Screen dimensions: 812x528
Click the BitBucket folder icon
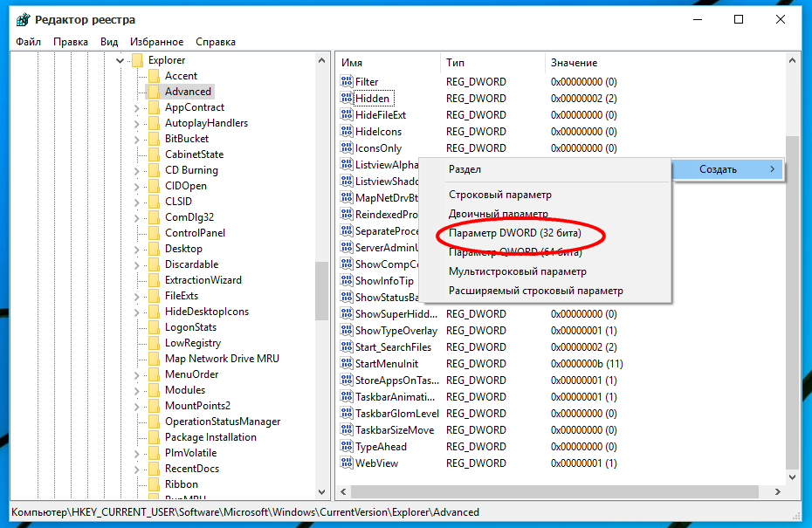154,139
